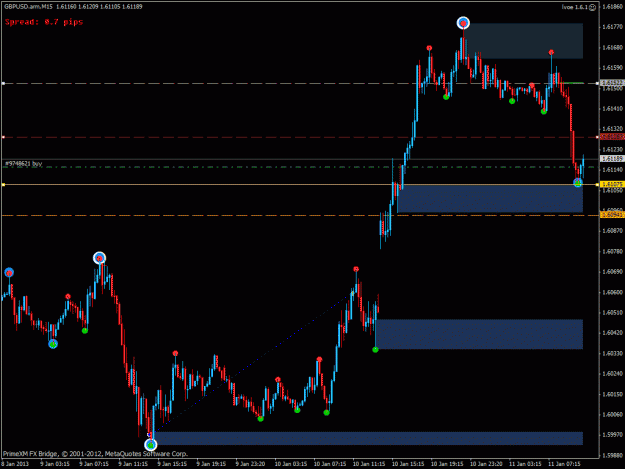
Task: Select the yellow line's left end handle
Action: click(3, 184)
